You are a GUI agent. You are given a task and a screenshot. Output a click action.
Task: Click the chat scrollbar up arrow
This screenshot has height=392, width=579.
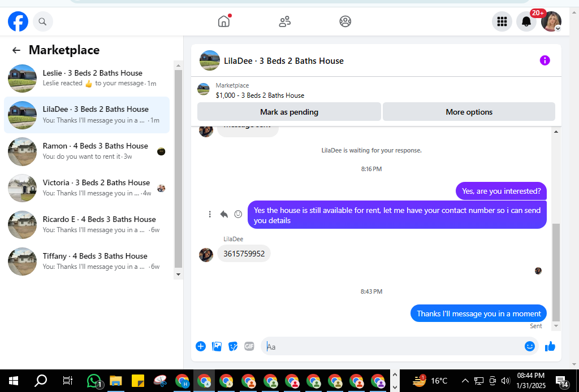[x=556, y=132]
